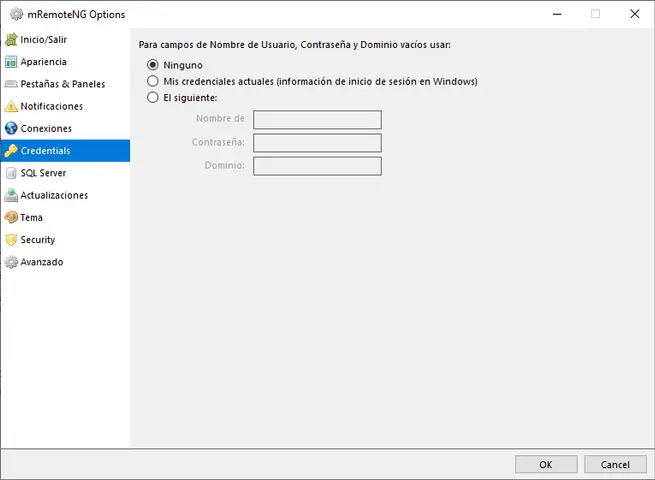
Task: Click the mRemoteNG Options title gear icon
Action: click(x=16, y=14)
